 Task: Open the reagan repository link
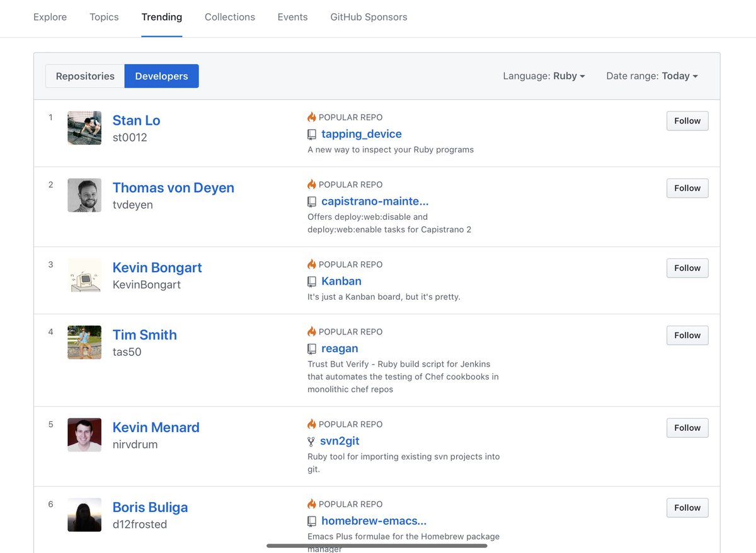pyautogui.click(x=340, y=349)
